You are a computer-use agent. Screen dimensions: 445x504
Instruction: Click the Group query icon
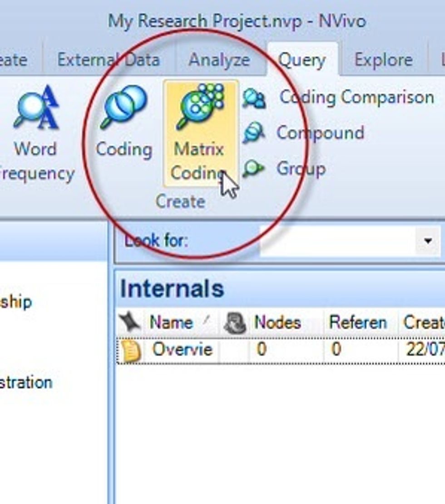pos(253,168)
